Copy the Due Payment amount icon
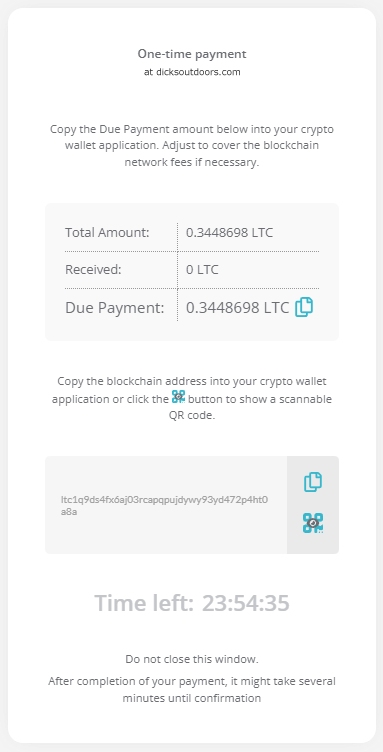 tap(304, 307)
